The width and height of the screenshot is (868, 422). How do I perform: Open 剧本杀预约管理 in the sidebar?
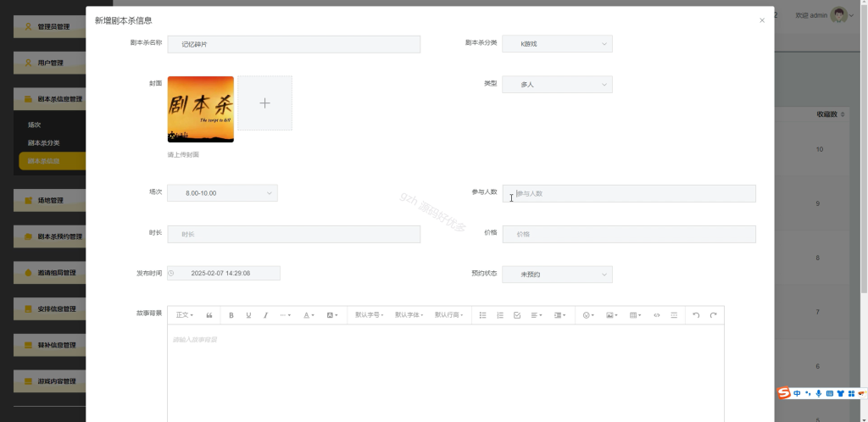(50, 236)
